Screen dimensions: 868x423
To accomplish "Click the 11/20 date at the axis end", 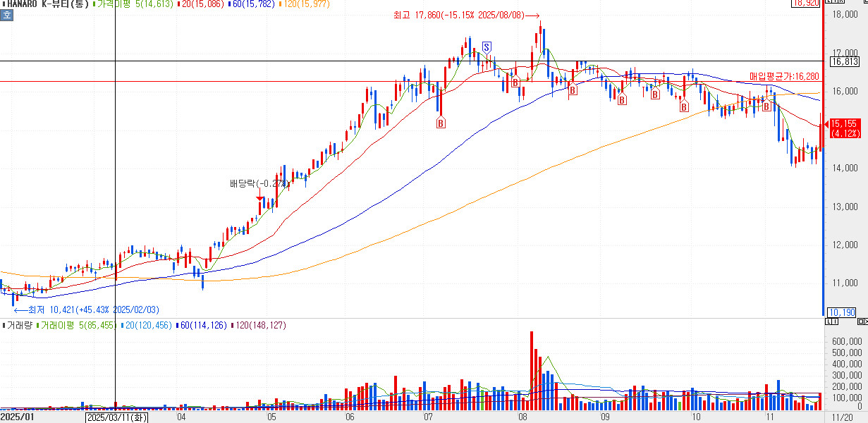I will coord(843,417).
